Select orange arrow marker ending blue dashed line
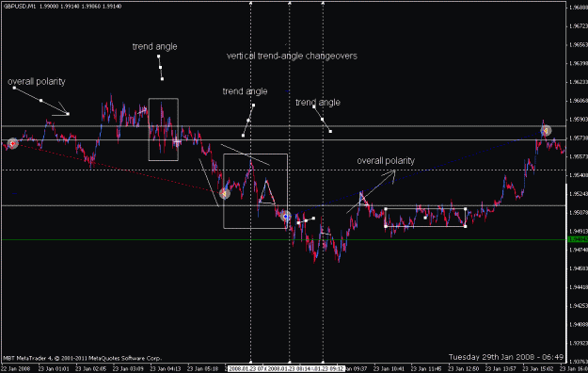The width and height of the screenshot is (588, 373). pos(546,130)
